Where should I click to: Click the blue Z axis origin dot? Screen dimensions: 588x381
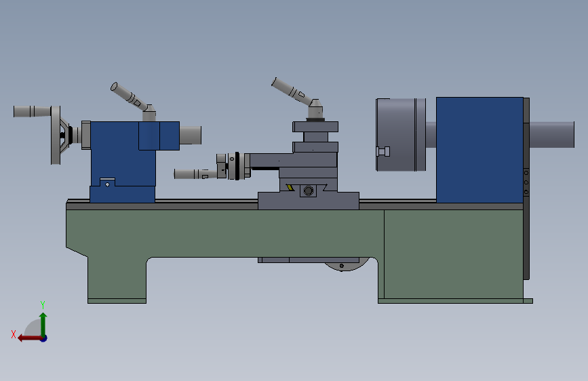coord(44,338)
